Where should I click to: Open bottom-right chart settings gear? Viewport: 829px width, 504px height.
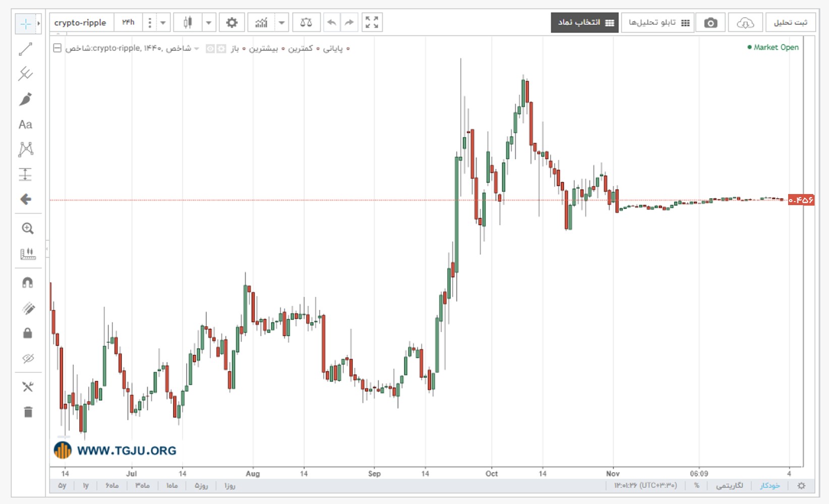[x=801, y=486]
